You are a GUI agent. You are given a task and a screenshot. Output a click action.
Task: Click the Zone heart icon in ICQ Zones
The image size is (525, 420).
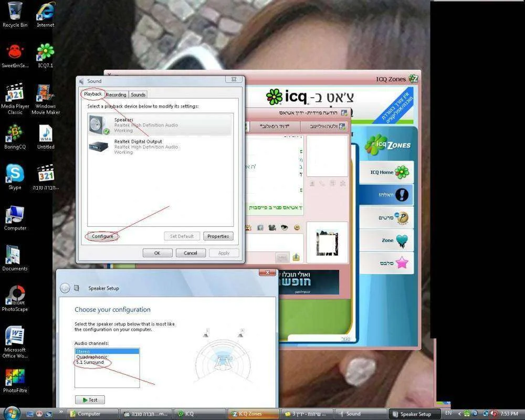pos(402,241)
